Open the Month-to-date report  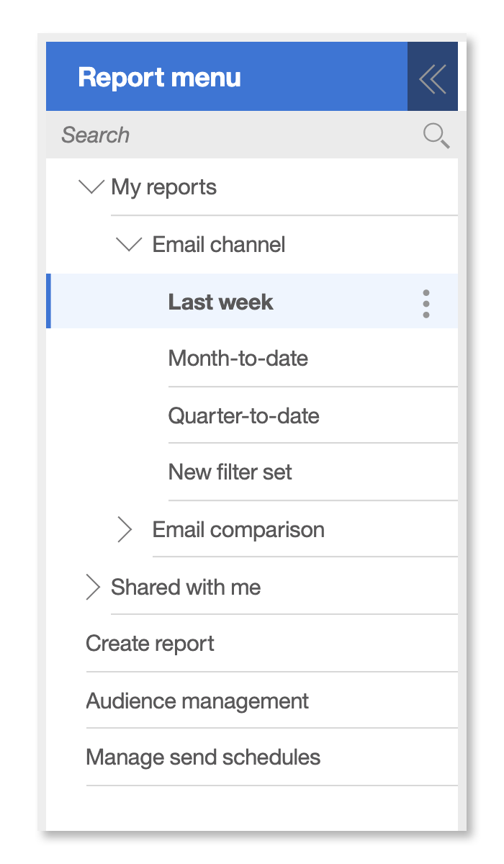[238, 358]
